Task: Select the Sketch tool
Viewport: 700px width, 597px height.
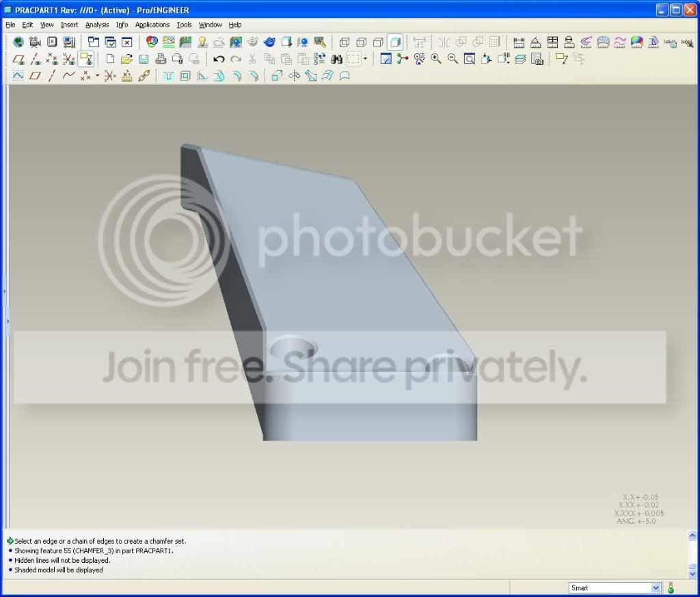Action: (18, 76)
